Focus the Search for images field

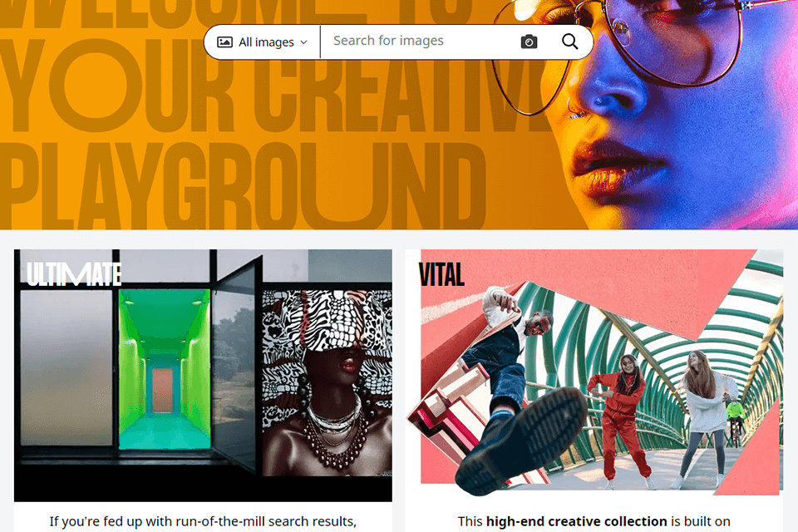[x=420, y=41]
